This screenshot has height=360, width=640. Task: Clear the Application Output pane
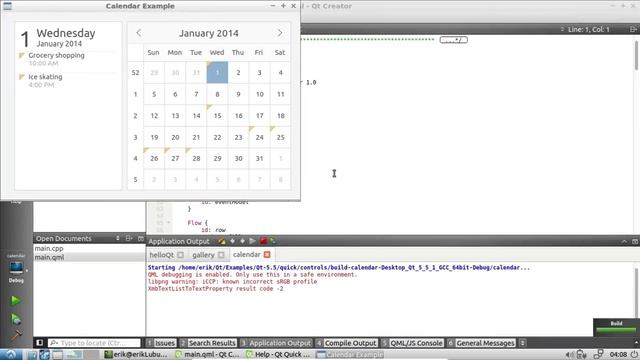(222, 241)
